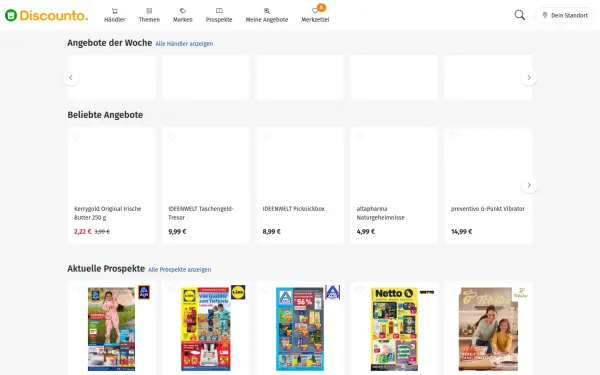The height and width of the screenshot is (375, 600).
Task: Favorite the altapharma Naturgeheimnisse heart
Action: 360,137
